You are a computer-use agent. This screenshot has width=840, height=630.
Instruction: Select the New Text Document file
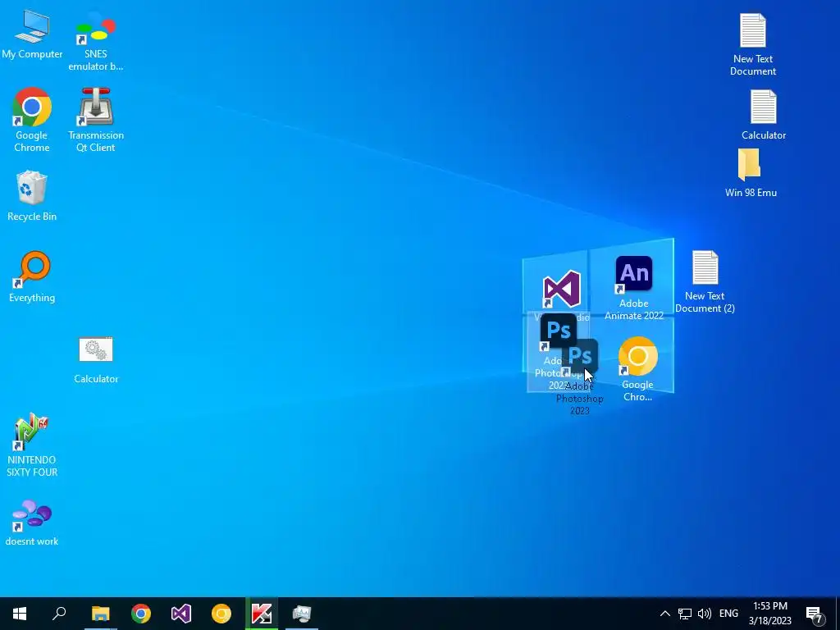click(x=753, y=44)
